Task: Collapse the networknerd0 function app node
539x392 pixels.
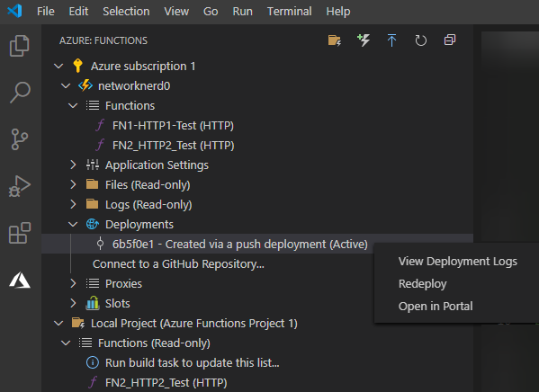Action: tap(66, 85)
